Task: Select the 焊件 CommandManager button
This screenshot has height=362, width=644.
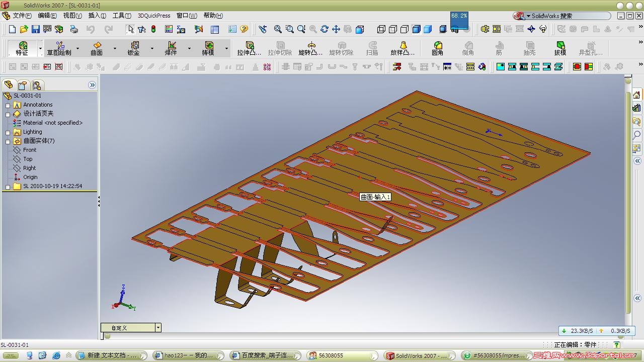Action: click(x=171, y=48)
